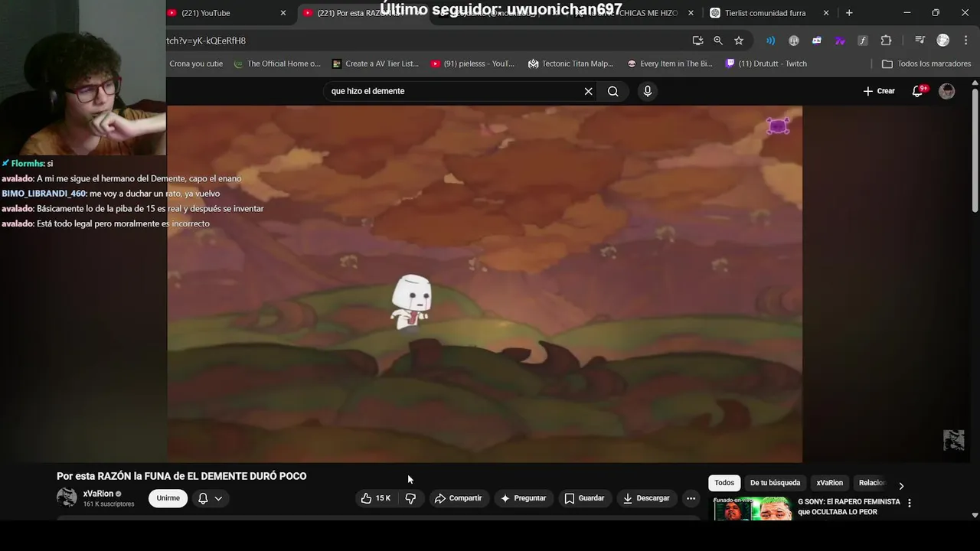The image size is (980, 551).
Task: Open the xVaRion channel name link
Action: (98, 494)
